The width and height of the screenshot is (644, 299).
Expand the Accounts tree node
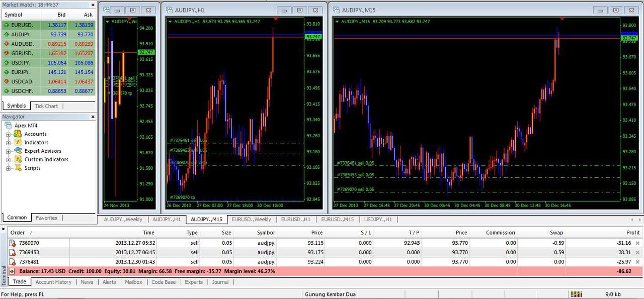(x=8, y=134)
